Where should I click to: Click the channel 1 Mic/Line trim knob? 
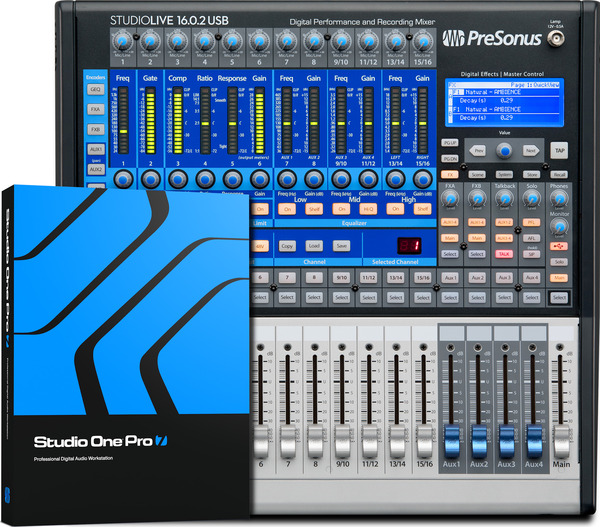click(123, 41)
